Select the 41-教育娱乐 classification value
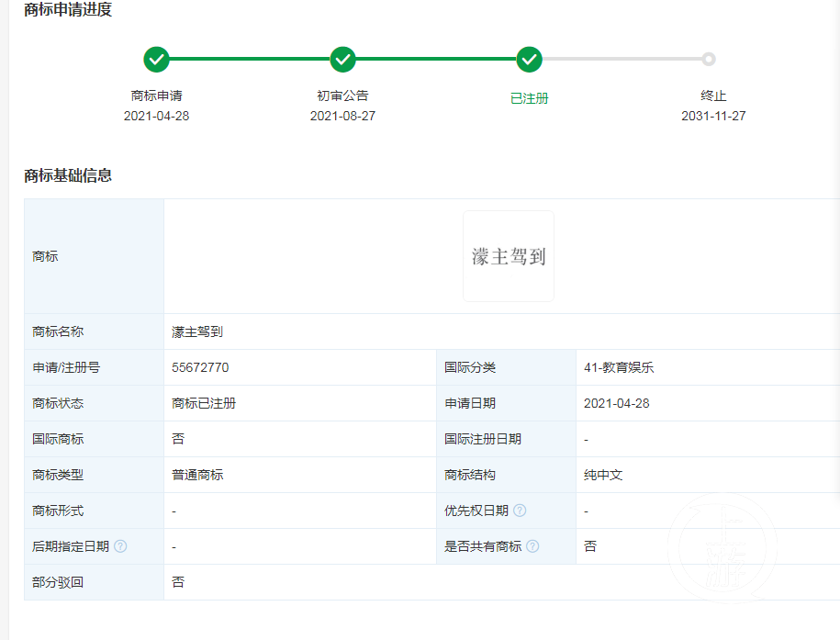This screenshot has width=840, height=640. tap(618, 367)
